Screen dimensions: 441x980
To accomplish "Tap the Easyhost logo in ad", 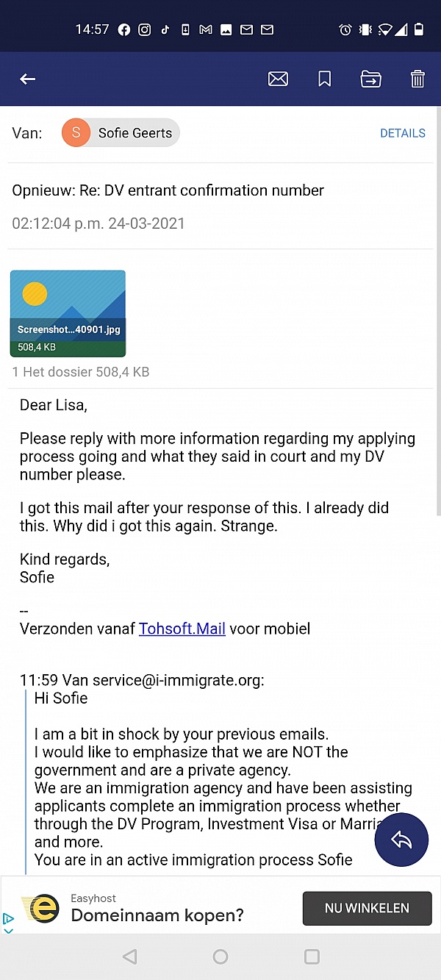I will [41, 909].
